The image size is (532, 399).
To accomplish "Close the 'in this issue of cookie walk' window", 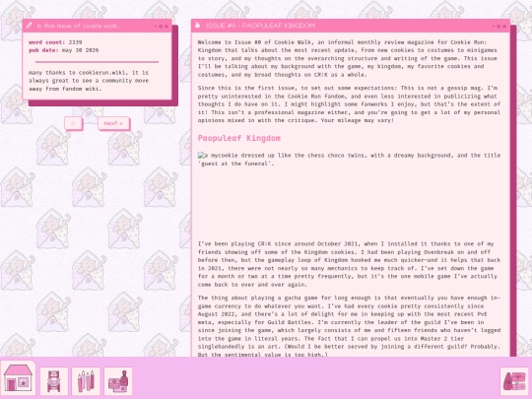I will (x=166, y=27).
